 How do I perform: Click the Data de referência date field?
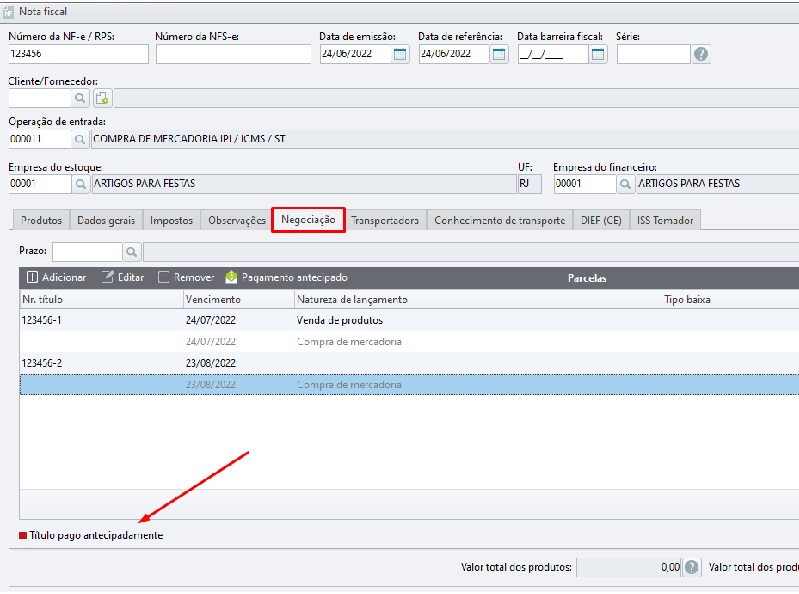(455, 54)
